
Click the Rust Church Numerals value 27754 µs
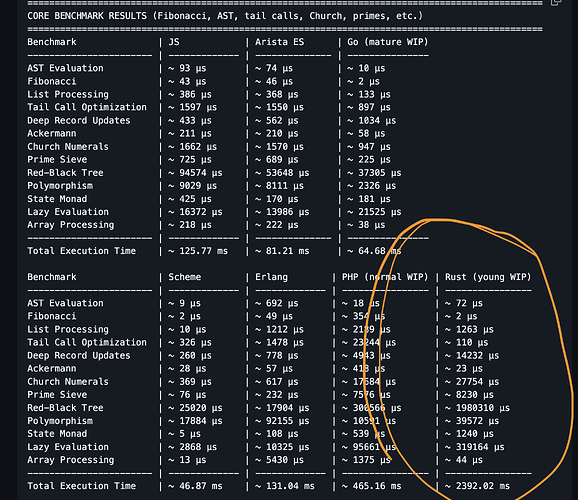[472, 382]
